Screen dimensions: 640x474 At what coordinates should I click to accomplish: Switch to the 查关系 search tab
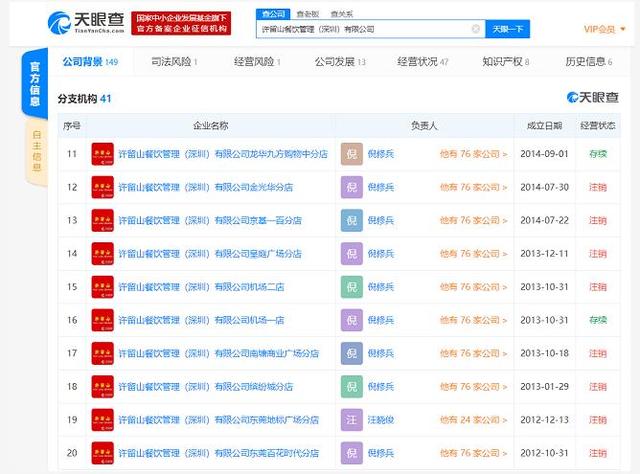341,14
